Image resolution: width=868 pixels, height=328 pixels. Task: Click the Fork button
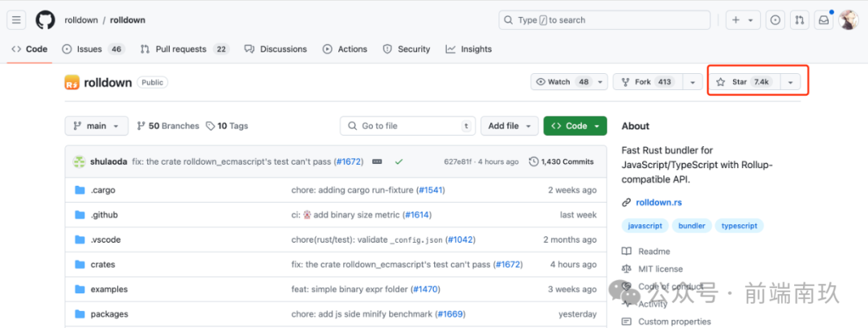(x=648, y=82)
